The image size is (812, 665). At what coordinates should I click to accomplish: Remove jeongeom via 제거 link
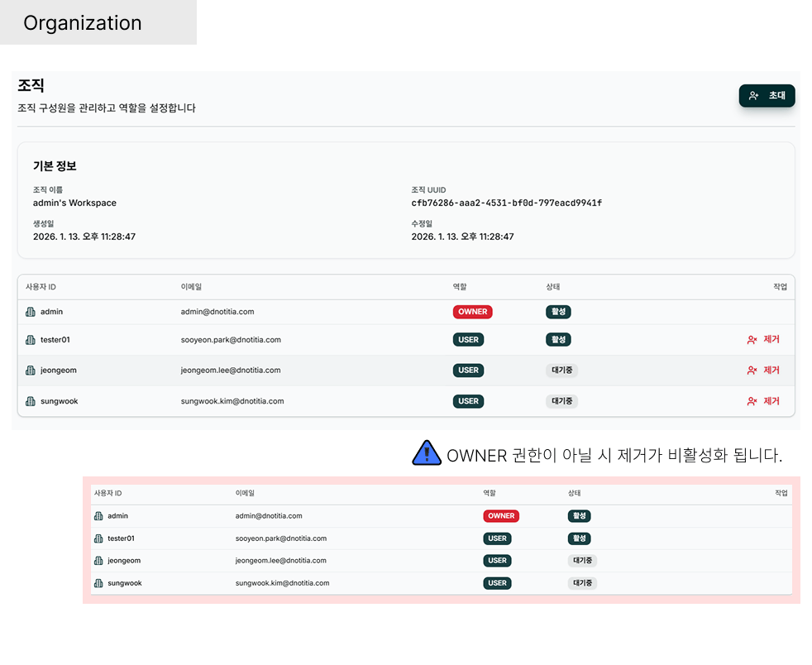tap(763, 371)
